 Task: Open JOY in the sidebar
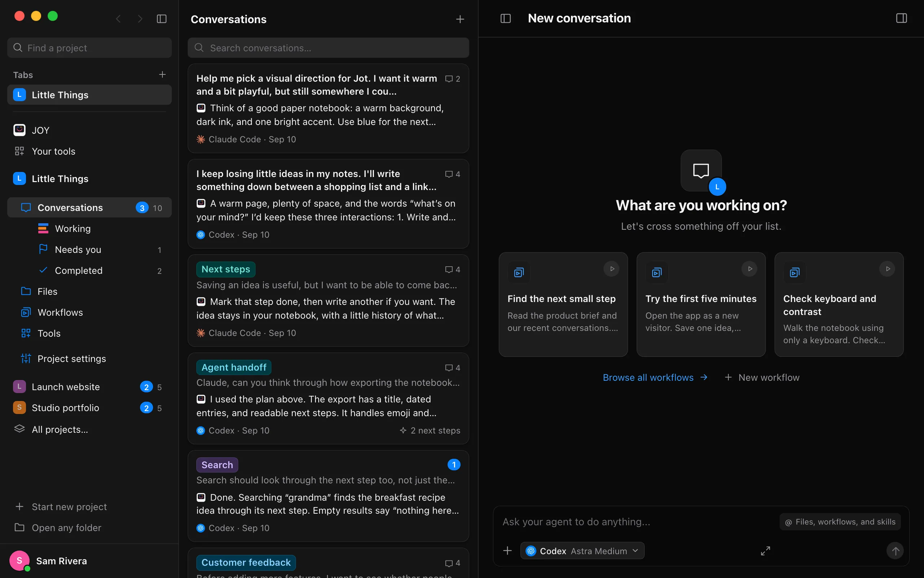click(90, 130)
